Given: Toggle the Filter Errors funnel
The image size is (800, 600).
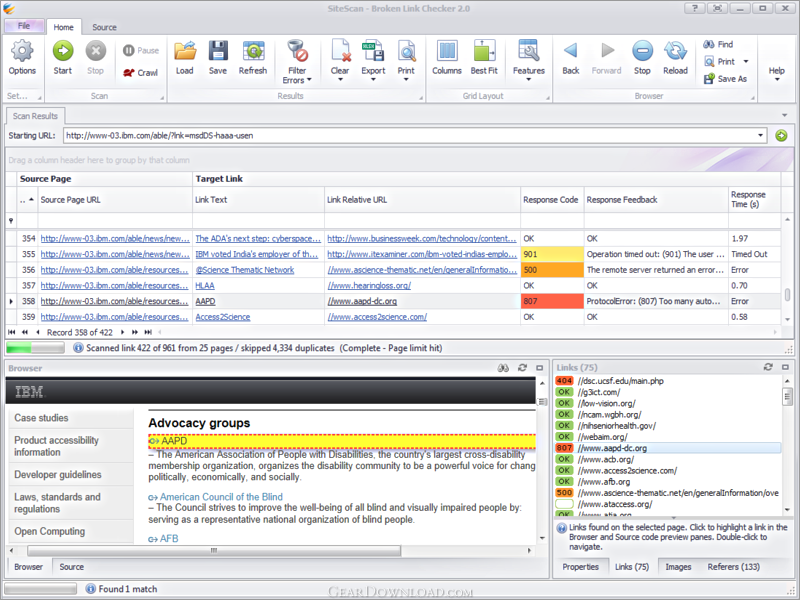Looking at the screenshot, I should point(297,61).
